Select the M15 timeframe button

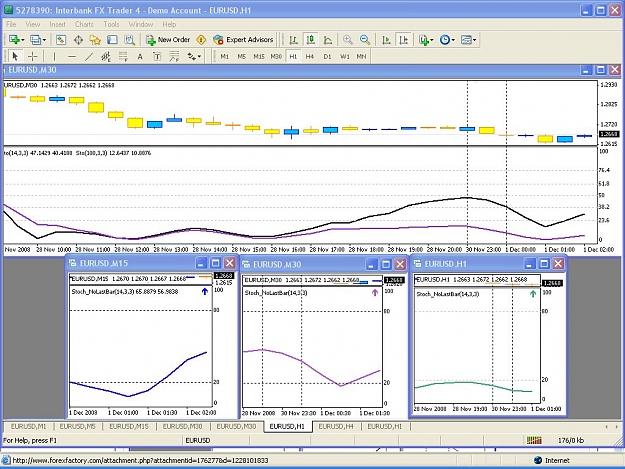(x=259, y=57)
